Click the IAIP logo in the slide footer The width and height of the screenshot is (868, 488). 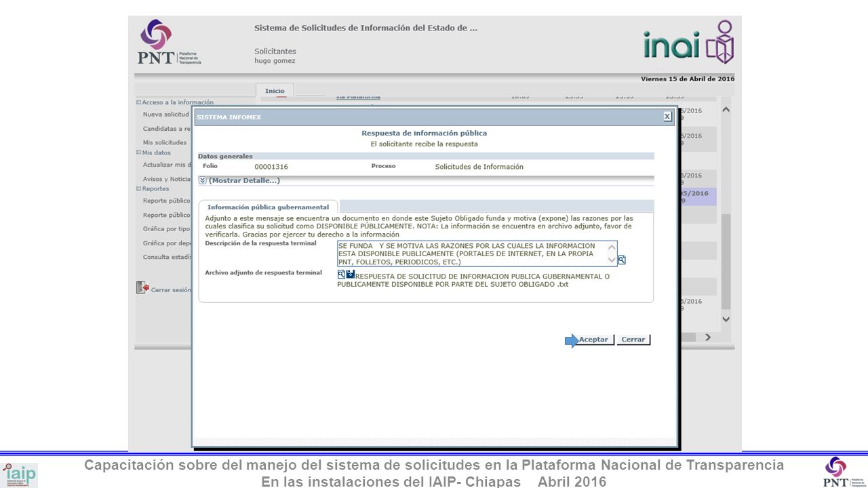(x=20, y=474)
